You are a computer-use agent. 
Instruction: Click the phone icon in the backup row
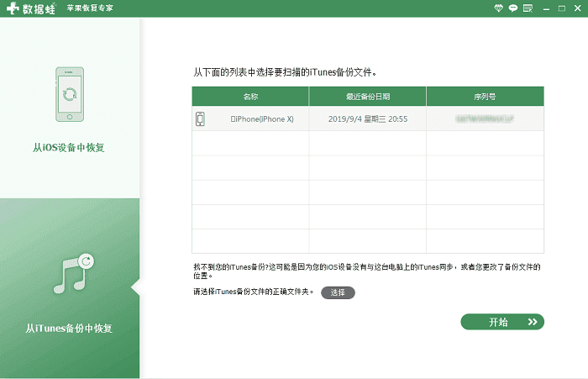coord(200,119)
